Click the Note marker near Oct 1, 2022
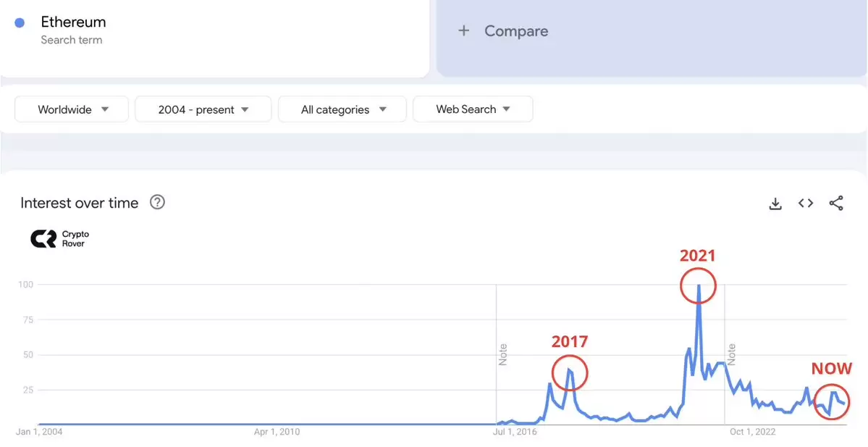868x447 pixels. click(731, 354)
